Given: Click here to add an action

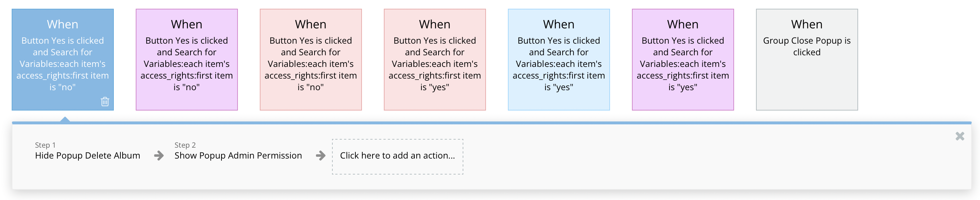Looking at the screenshot, I should 397,156.
